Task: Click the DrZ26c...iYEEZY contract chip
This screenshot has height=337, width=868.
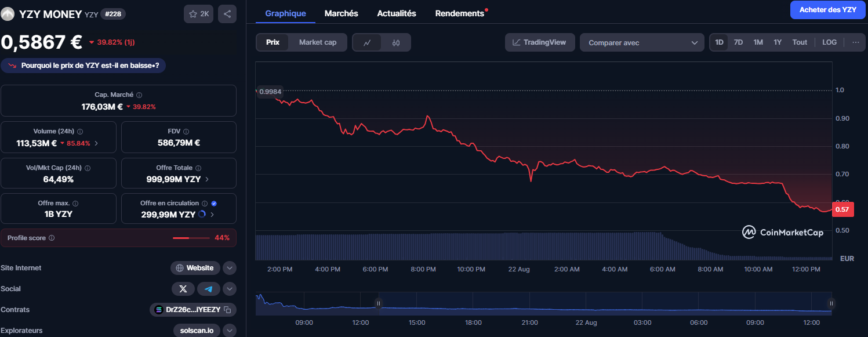Action: click(x=193, y=310)
